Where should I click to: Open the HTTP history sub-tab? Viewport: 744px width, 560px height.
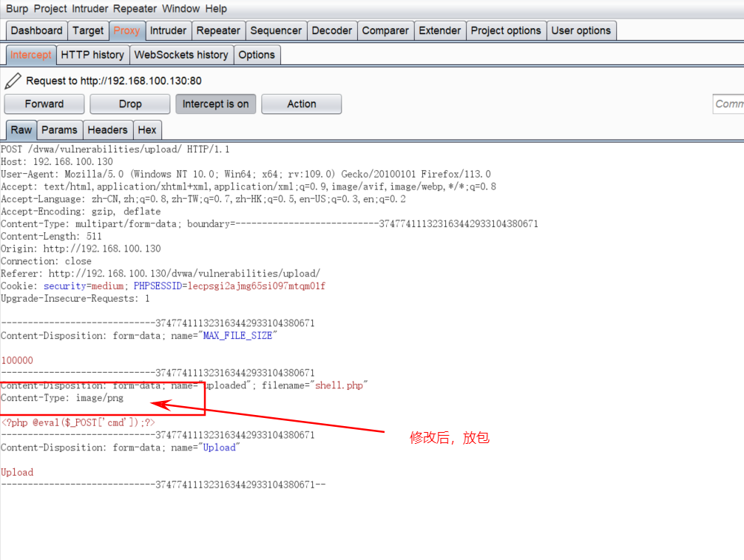(x=92, y=55)
